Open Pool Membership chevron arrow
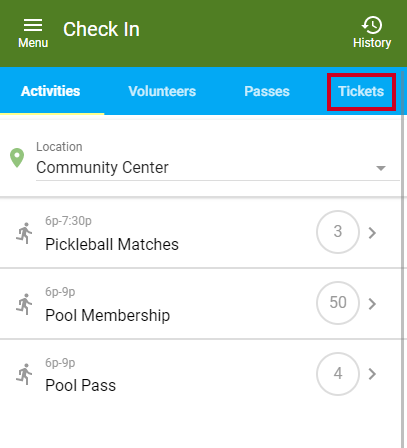Image resolution: width=407 pixels, height=448 pixels. point(372,304)
